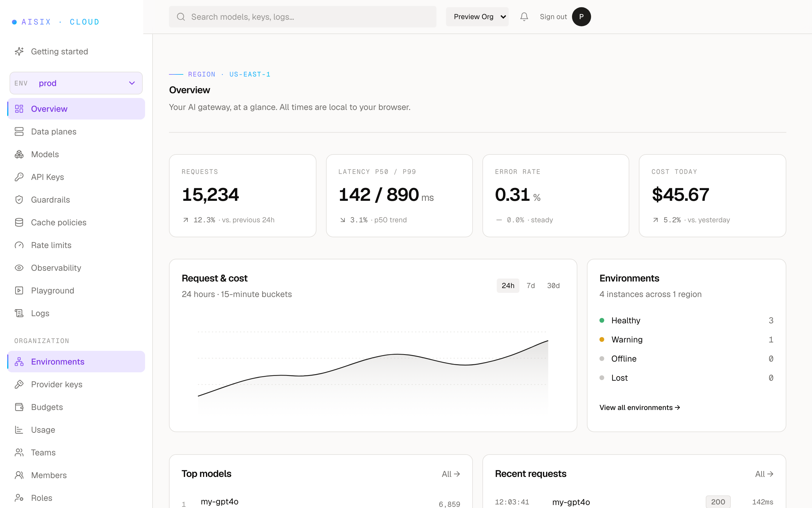Click the Playground play-square icon

click(x=19, y=290)
